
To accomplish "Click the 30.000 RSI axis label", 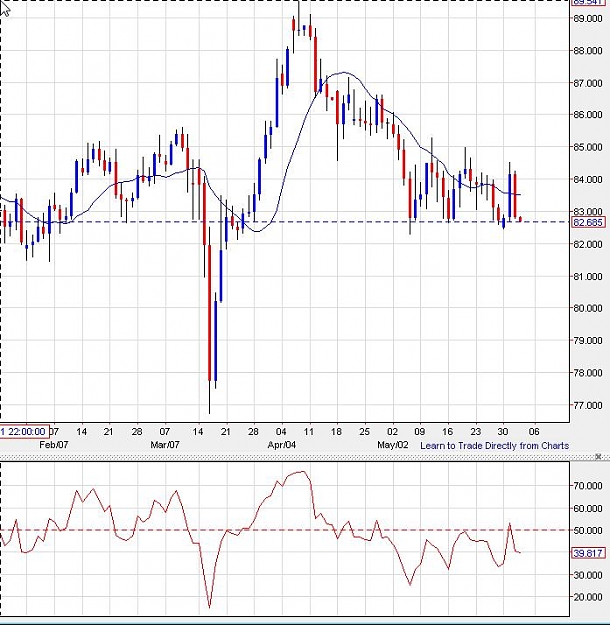I will coord(588,575).
